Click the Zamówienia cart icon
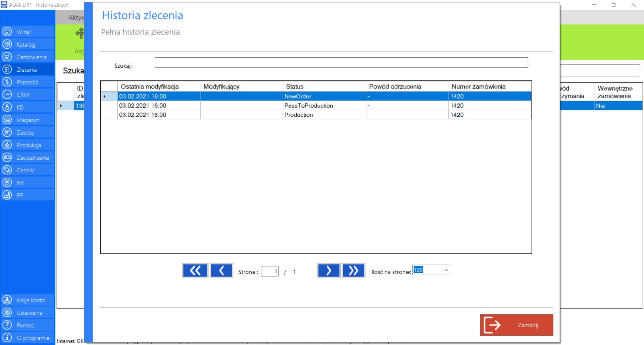644x345 pixels. [x=7, y=57]
